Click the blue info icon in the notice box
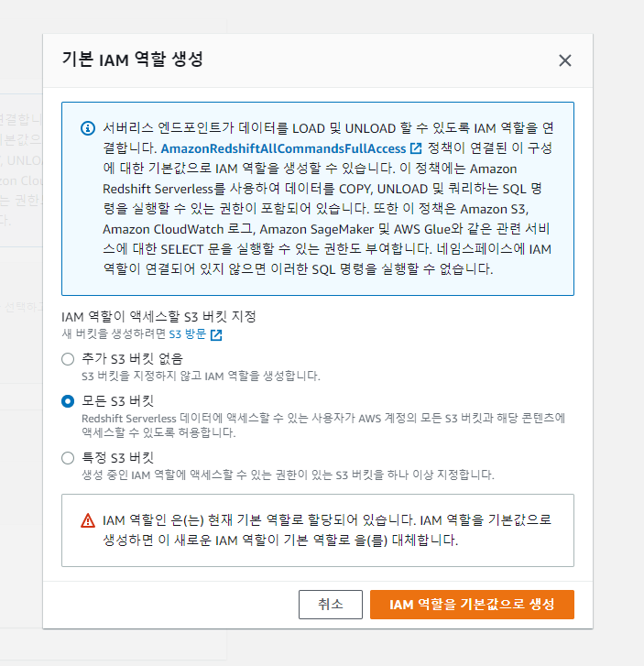644x666 pixels. [x=88, y=127]
